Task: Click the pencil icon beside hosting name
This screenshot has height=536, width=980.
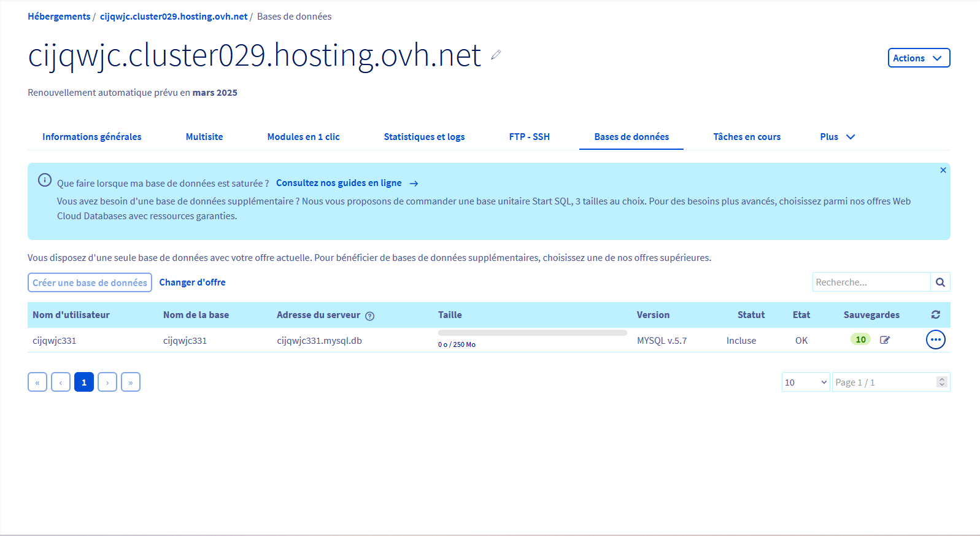Action: [x=496, y=55]
